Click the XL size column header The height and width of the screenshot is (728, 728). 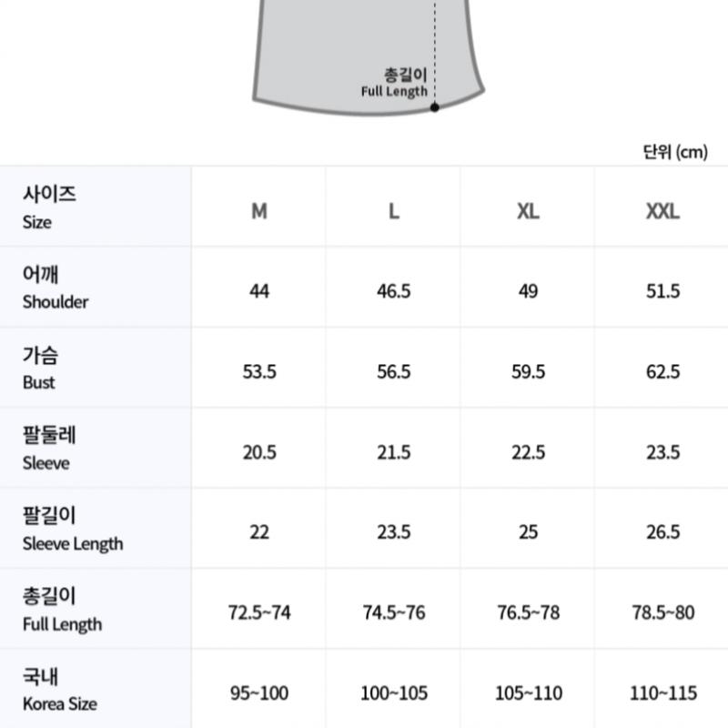tap(528, 211)
